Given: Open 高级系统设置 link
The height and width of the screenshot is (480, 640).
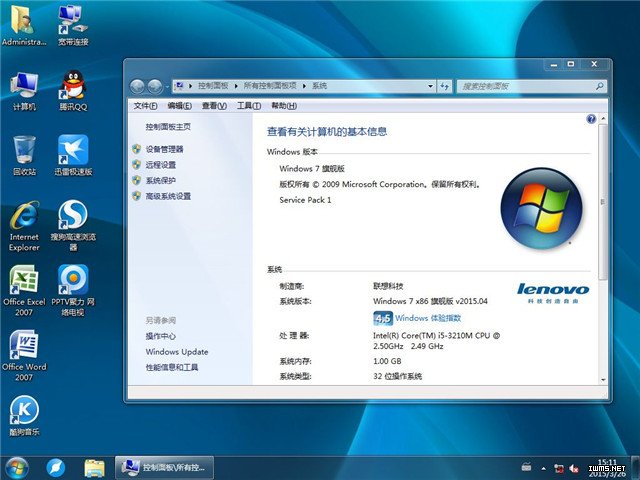Looking at the screenshot, I should (x=168, y=196).
